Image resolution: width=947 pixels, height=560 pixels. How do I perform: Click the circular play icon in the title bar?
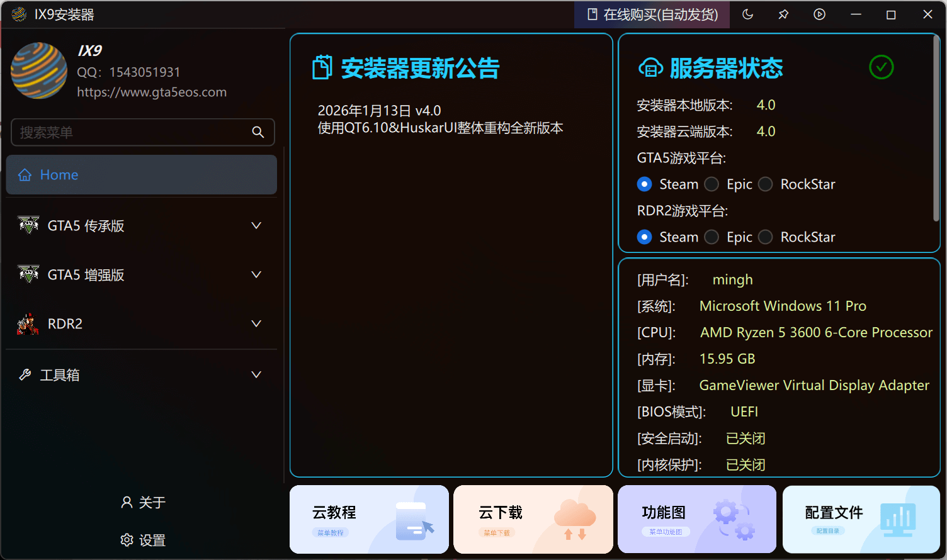[819, 14]
